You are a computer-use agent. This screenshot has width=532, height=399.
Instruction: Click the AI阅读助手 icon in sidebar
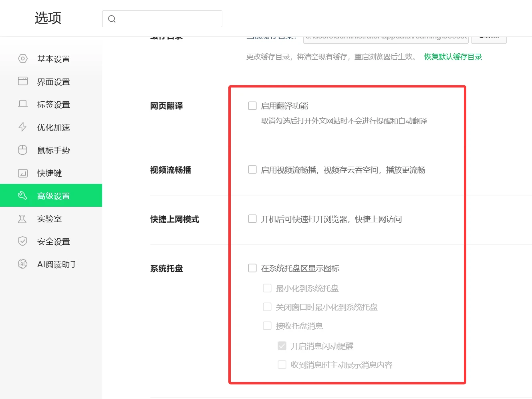pos(23,264)
